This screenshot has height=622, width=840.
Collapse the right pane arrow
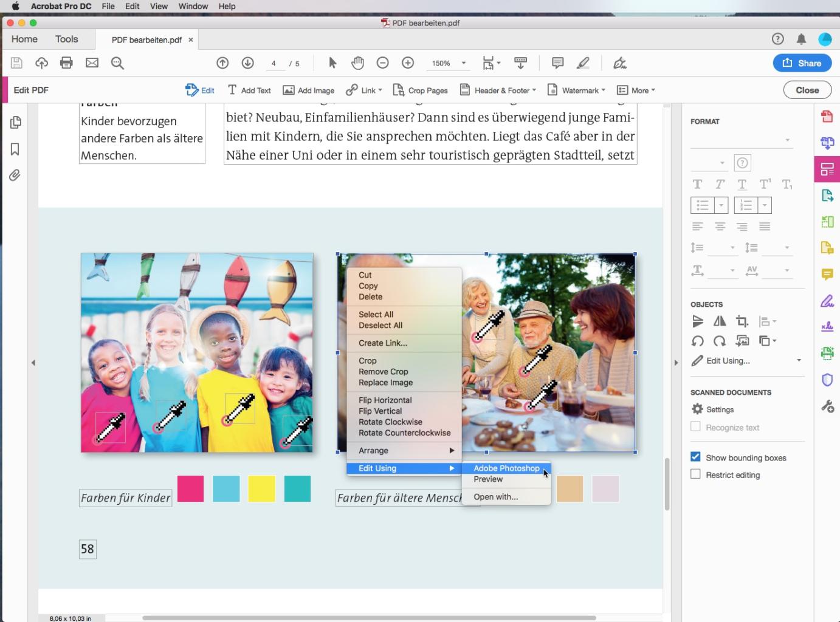pos(676,363)
